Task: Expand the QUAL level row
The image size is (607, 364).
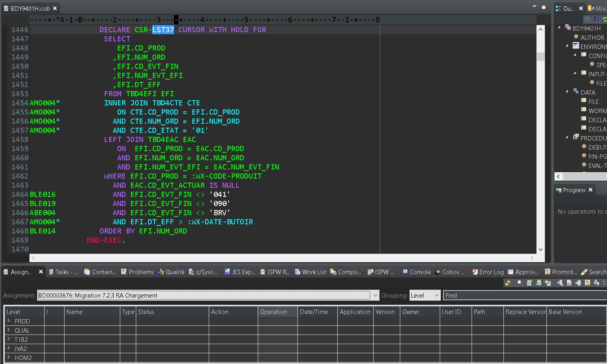Action: point(9,330)
